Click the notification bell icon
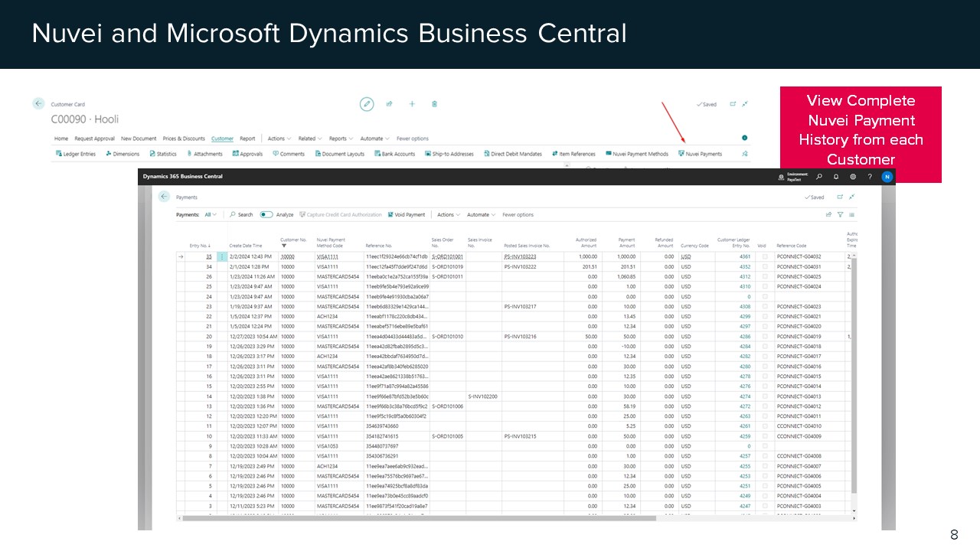 (836, 177)
